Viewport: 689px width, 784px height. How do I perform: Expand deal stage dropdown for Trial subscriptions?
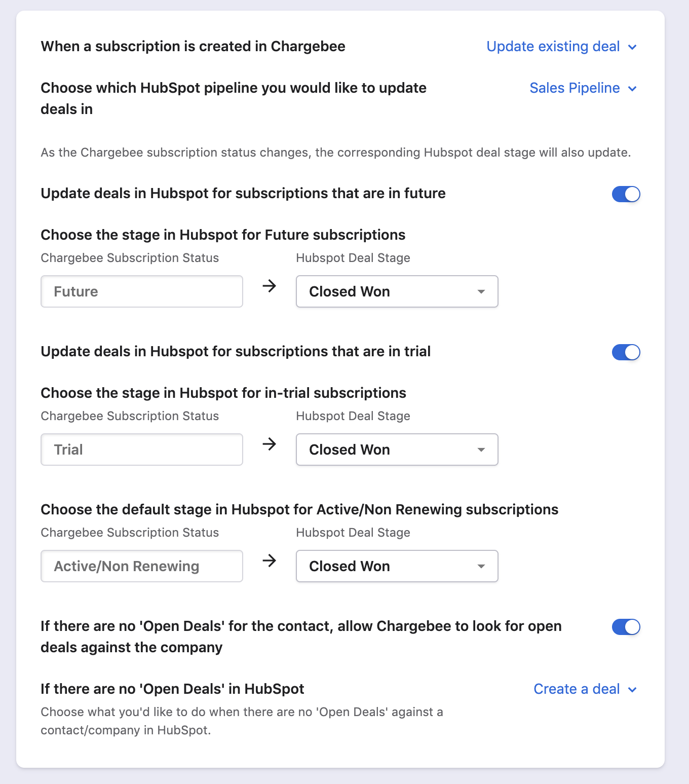coord(397,450)
